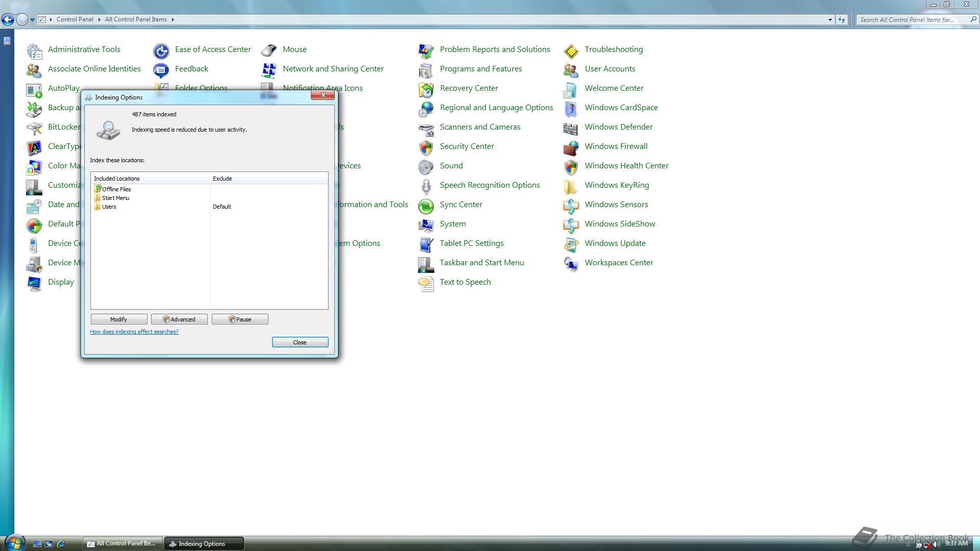Open Regional and Language Options icon
Image resolution: width=980 pixels, height=551 pixels.
point(426,109)
